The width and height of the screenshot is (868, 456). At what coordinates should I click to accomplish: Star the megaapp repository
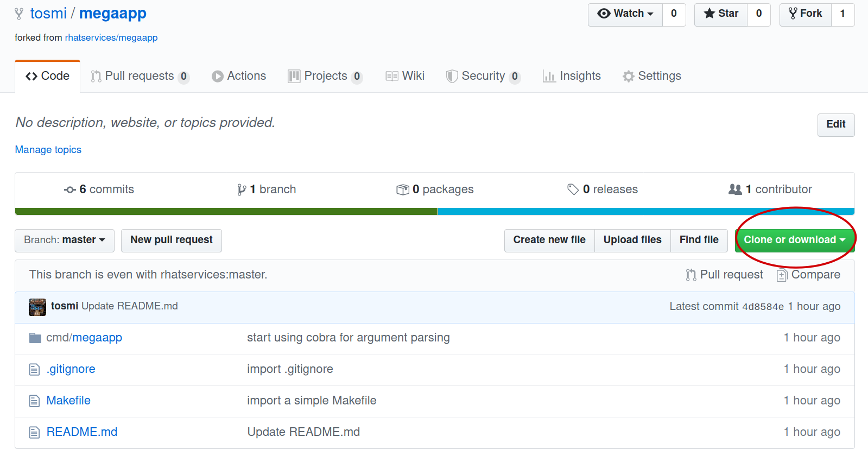721,14
